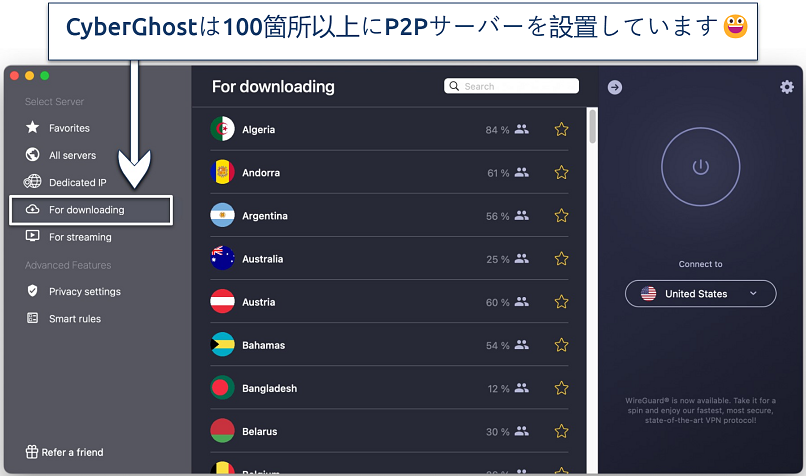Open Favorites in the sidebar
Image resolution: width=806 pixels, height=476 pixels.
[69, 128]
